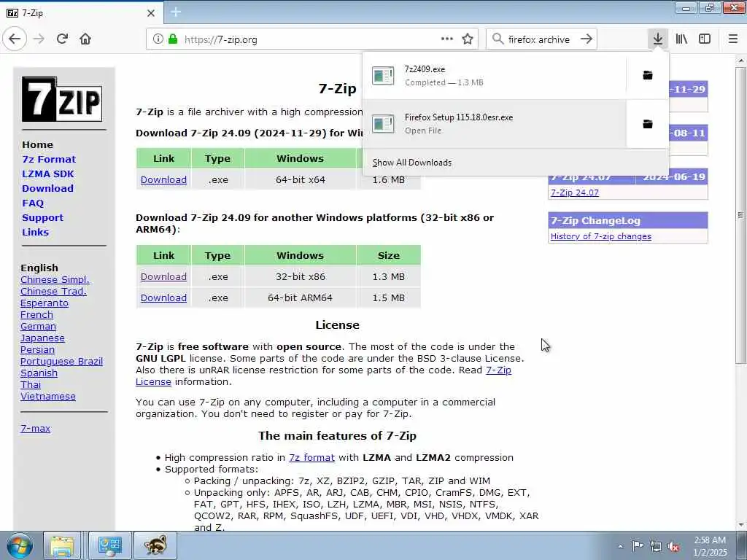The height and width of the screenshot is (560, 747).
Task: Click the 7-Zip logo image
Action: [x=62, y=99]
